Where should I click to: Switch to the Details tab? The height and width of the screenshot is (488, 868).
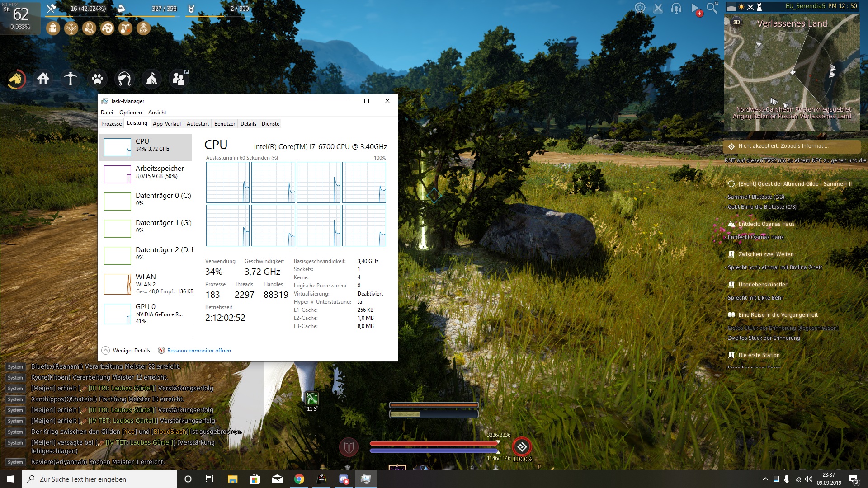click(x=248, y=124)
